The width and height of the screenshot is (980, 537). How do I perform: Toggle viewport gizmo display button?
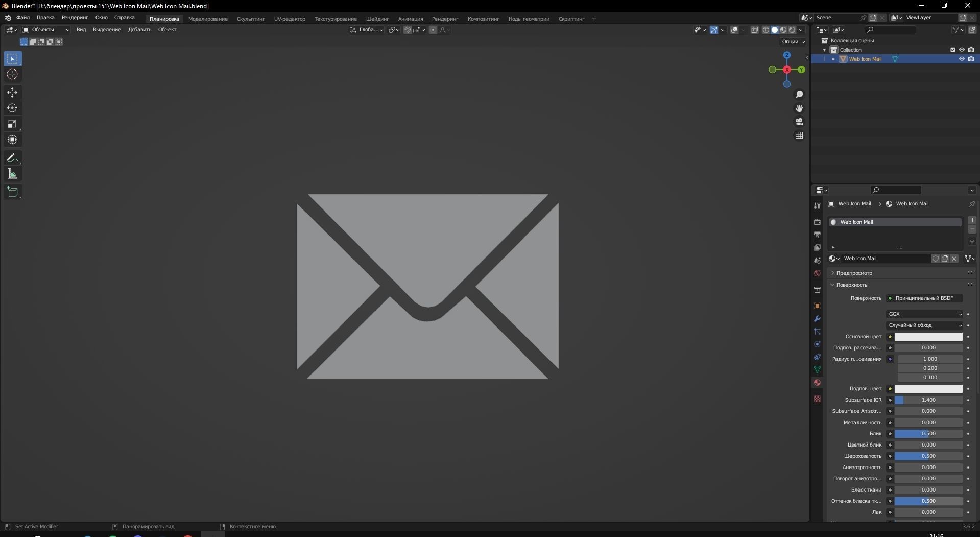(x=714, y=30)
